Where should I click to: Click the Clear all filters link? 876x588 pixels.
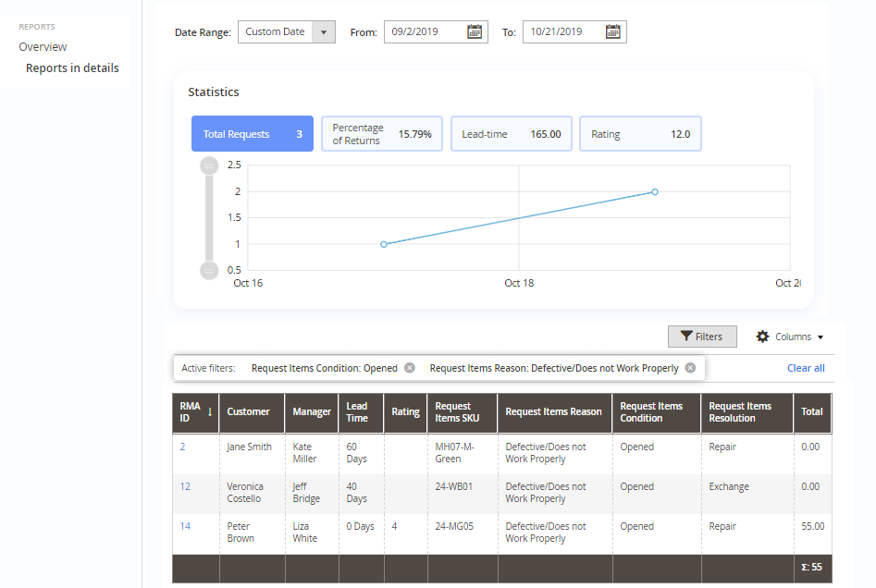(805, 367)
